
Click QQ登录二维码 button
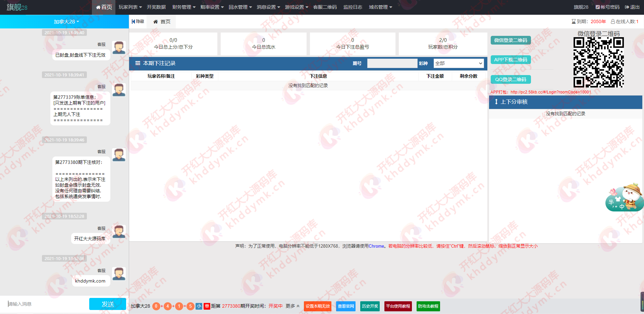(x=511, y=79)
